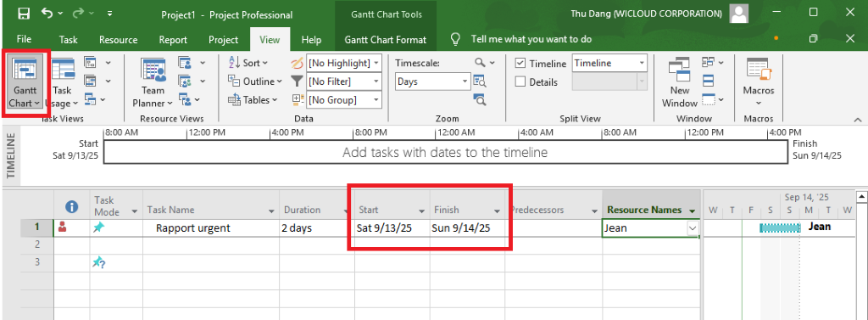The image size is (868, 320).
Task: Click the Arrange All windows icon
Action: (x=708, y=81)
